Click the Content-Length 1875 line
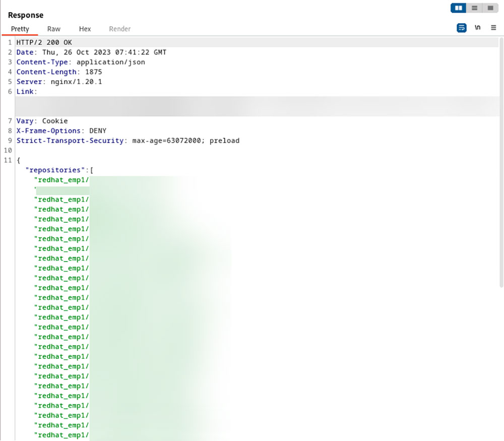This screenshot has width=504, height=441. click(x=59, y=72)
